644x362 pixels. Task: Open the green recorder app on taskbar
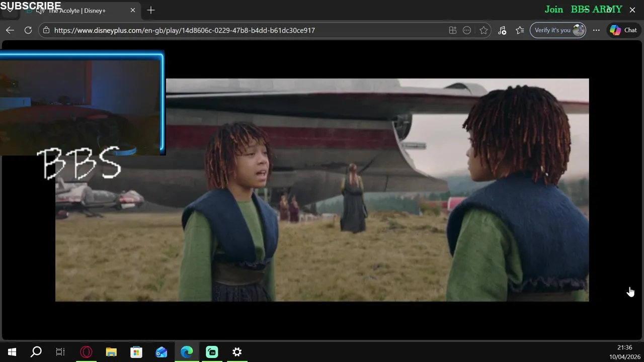(x=212, y=352)
